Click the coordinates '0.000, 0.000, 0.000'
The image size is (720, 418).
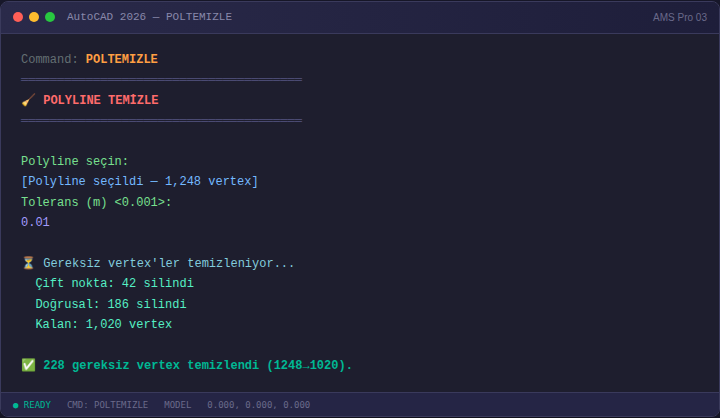click(x=259, y=405)
